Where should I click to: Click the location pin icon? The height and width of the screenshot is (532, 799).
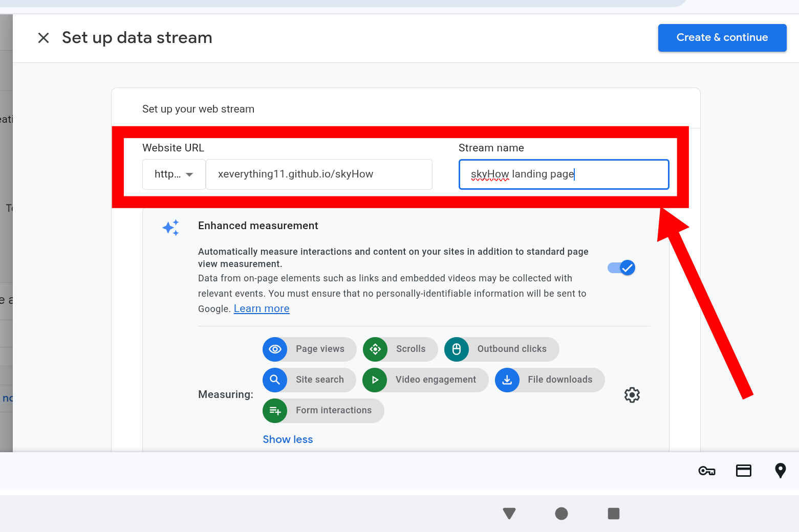780,471
